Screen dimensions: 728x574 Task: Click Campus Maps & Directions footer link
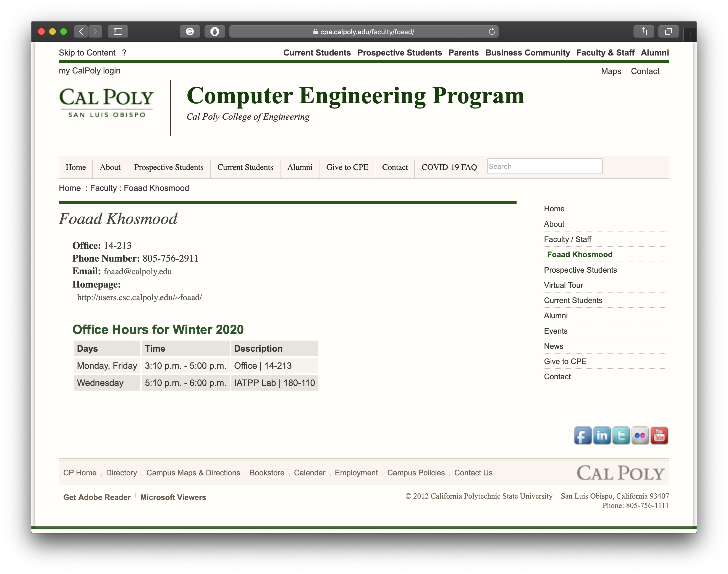point(193,472)
